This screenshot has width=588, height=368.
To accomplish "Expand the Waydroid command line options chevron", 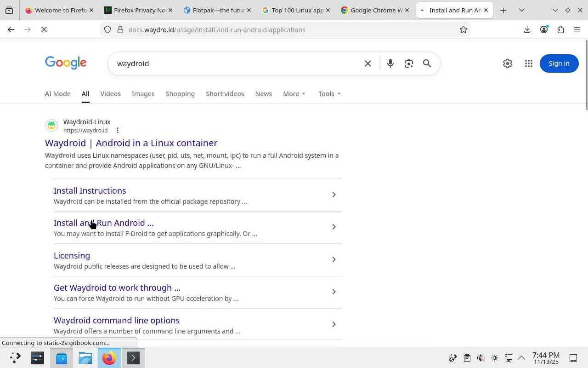I will 334,324.
